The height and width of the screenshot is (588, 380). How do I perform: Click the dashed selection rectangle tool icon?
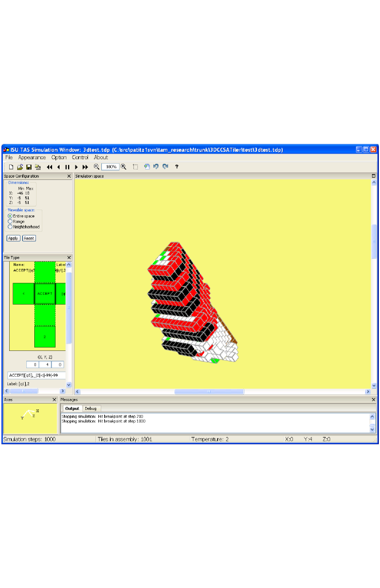point(136,167)
